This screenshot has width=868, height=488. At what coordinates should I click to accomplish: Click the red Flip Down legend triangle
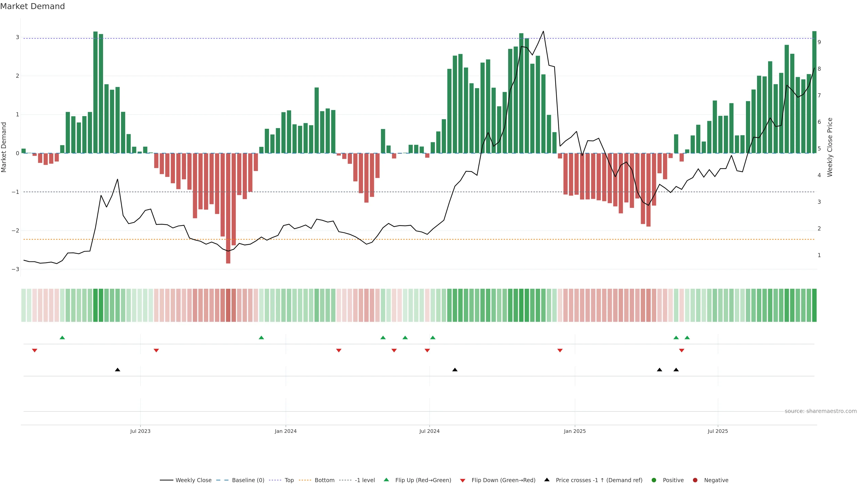[463, 481]
